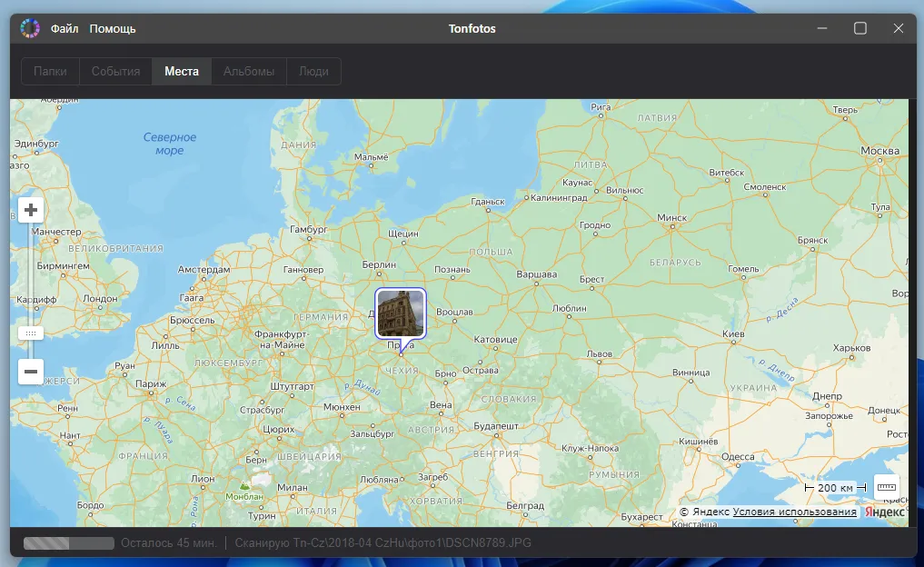This screenshot has width=924, height=567.
Task: Open the Файл menu
Action: click(x=65, y=28)
